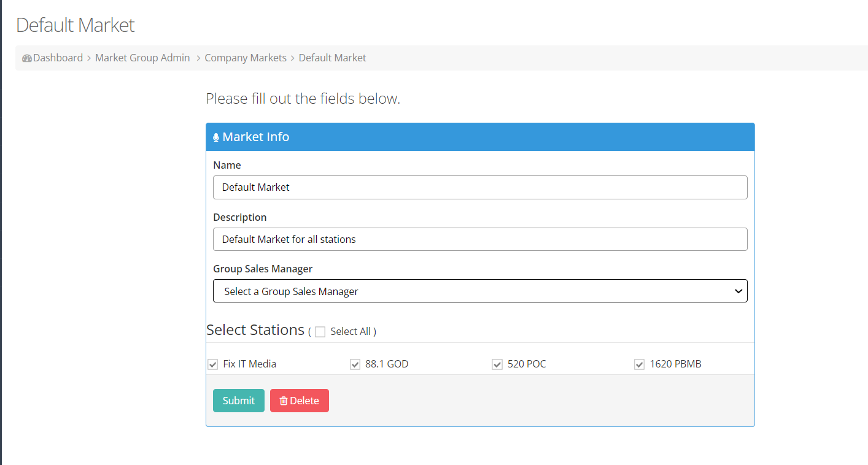The height and width of the screenshot is (465, 868).
Task: Click the Market Info panel header
Action: coord(480,137)
